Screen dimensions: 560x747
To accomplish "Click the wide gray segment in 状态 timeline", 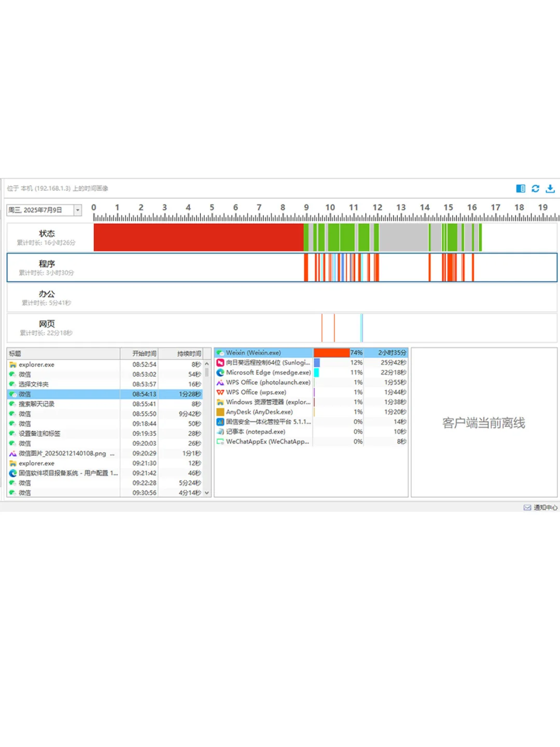I will (403, 237).
